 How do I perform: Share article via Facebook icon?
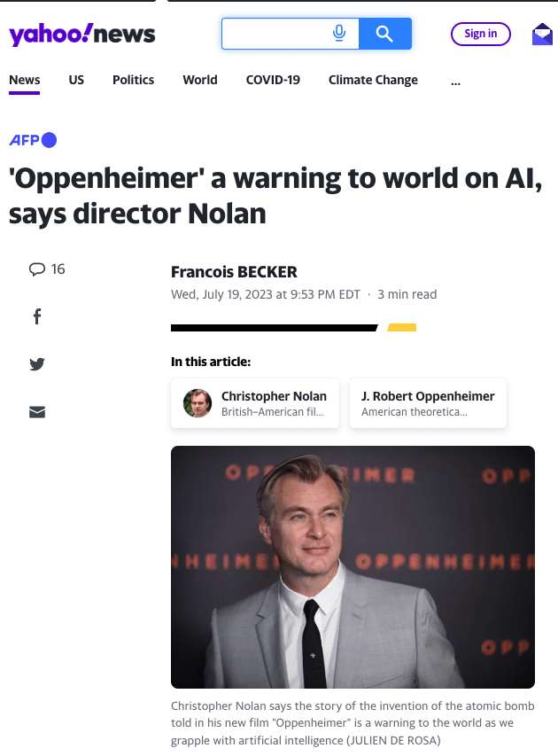click(37, 316)
